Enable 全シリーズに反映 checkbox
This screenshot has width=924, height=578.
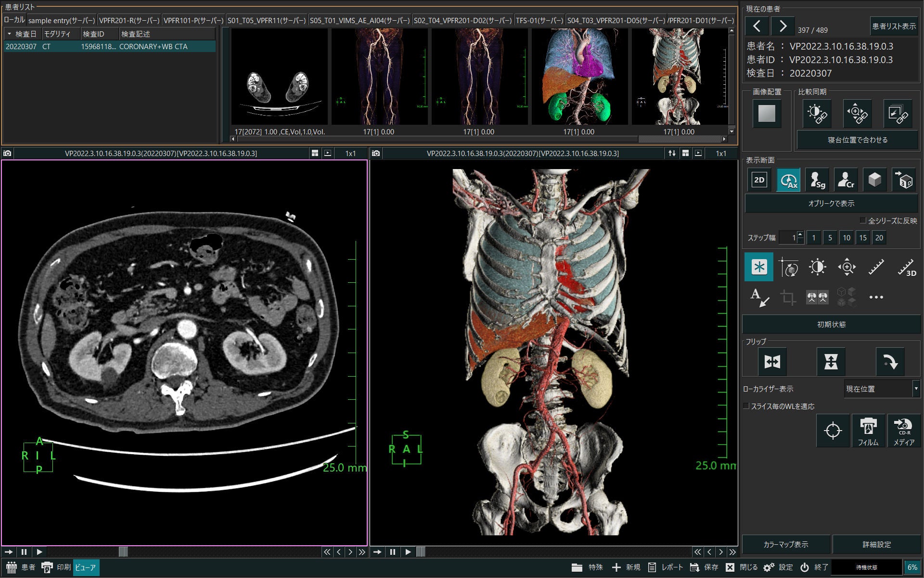point(863,221)
